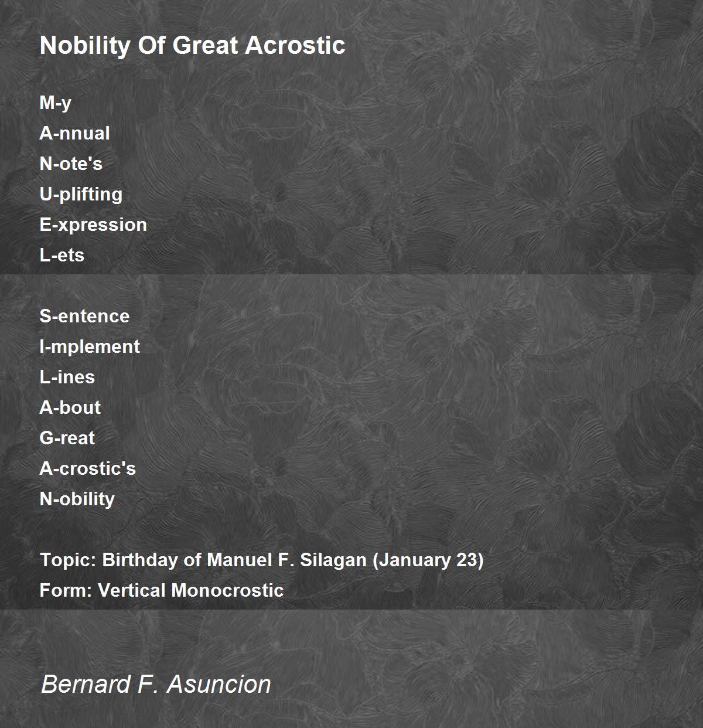703x728 pixels.
Task: Click the first poem line 'M-y'
Action: click(56, 103)
